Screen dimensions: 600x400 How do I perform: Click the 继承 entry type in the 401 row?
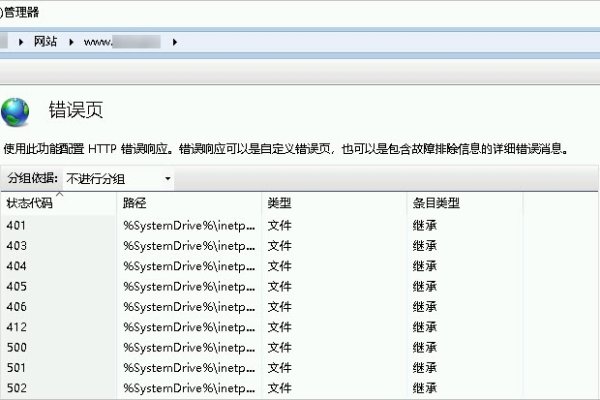point(425,225)
